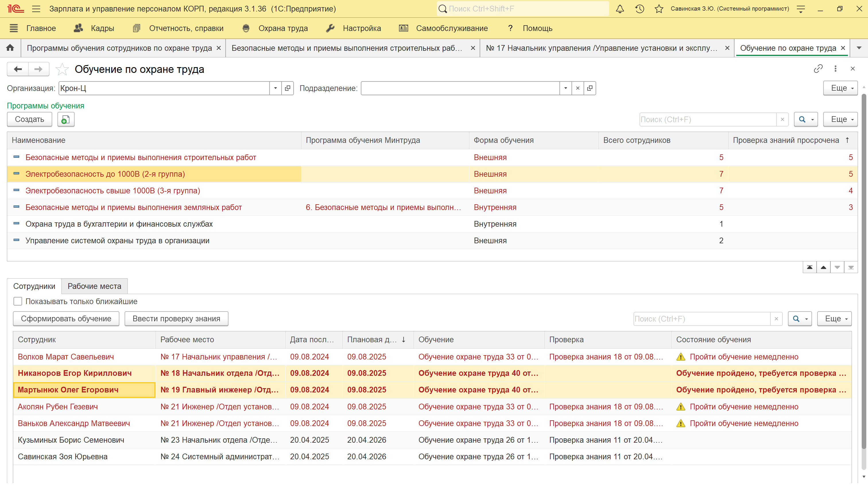
Task: Expand the Подразделение dropdown arrow
Action: click(x=565, y=88)
